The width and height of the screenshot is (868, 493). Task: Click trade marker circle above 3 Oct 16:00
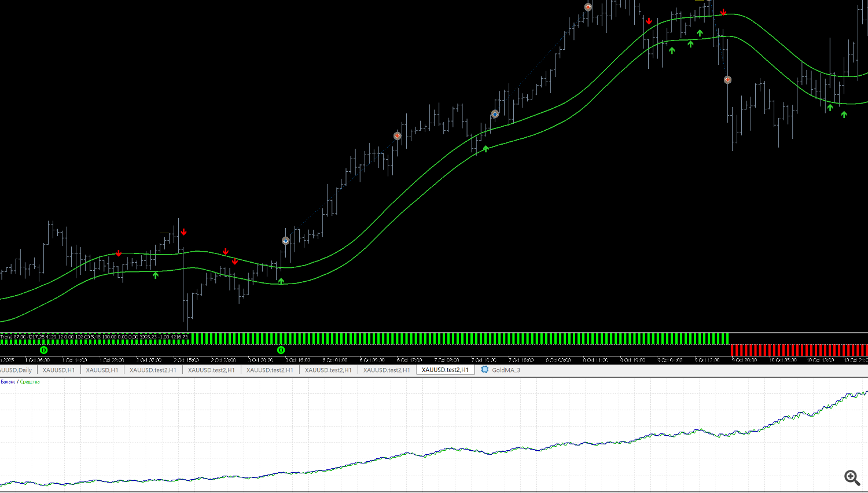pos(286,240)
